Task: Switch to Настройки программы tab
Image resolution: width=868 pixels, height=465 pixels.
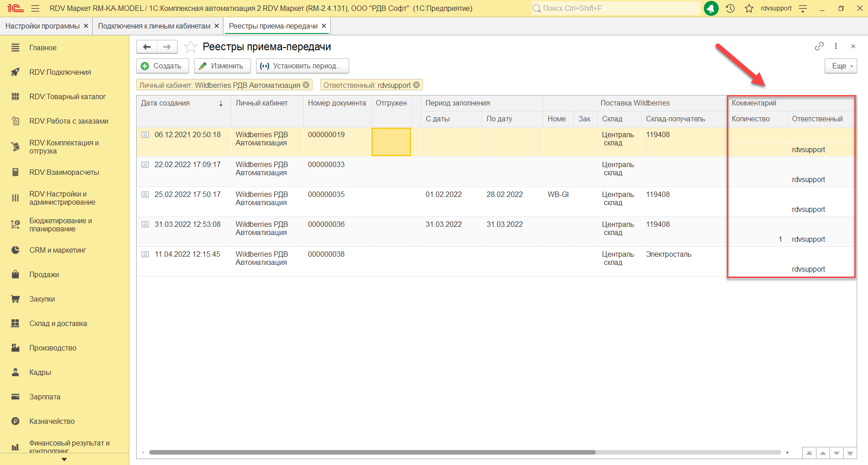Action: point(42,26)
